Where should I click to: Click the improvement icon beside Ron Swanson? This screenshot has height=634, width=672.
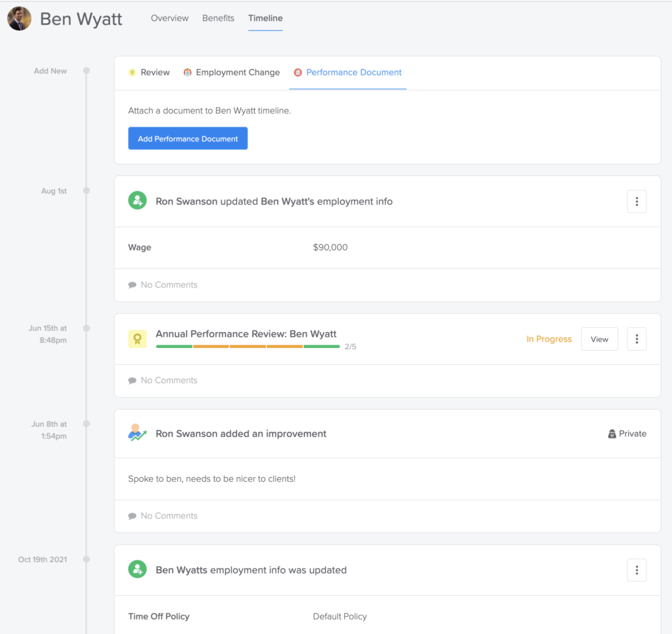pyautogui.click(x=137, y=433)
